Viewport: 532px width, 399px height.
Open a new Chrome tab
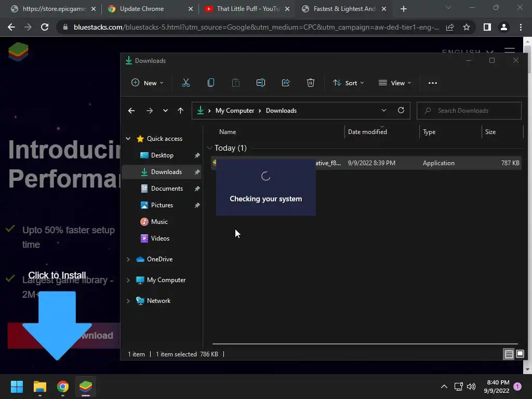[403, 9]
